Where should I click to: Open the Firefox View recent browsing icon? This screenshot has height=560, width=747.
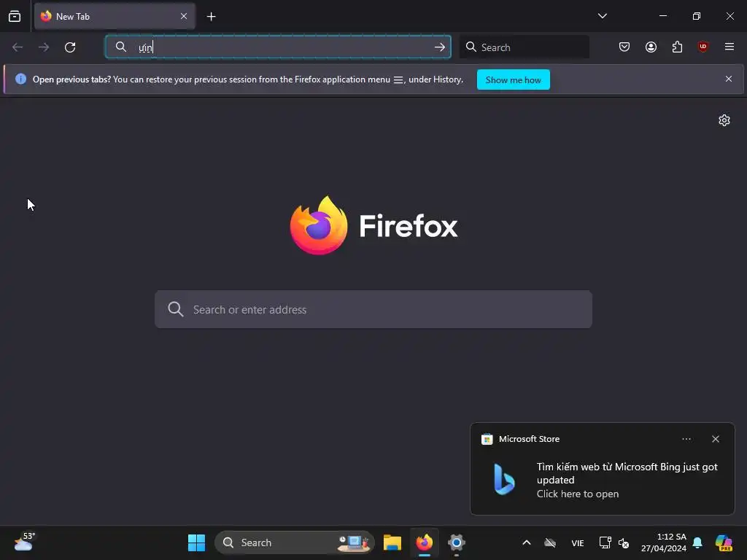coord(15,16)
